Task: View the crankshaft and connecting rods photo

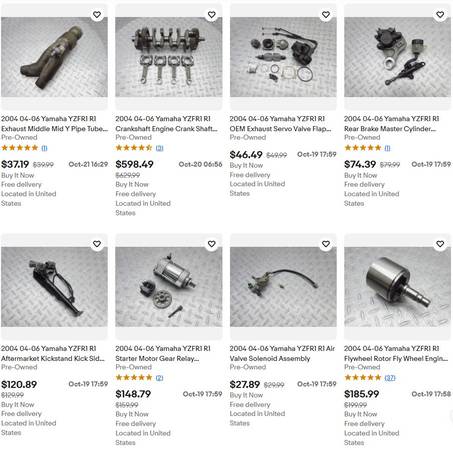Action: pos(169,57)
